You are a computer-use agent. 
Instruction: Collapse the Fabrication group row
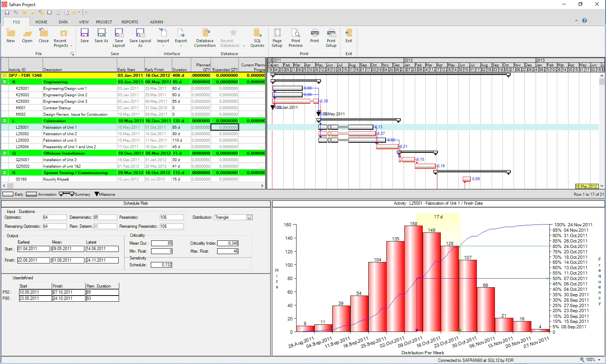[x=5, y=121]
